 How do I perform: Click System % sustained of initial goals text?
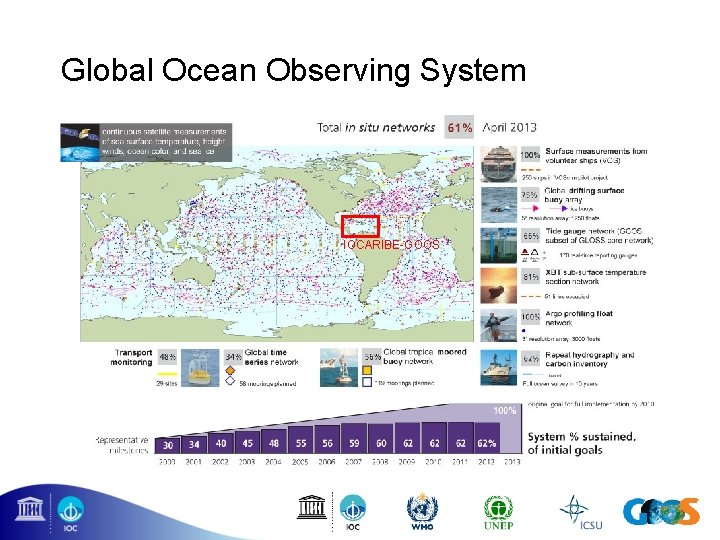[582, 443]
